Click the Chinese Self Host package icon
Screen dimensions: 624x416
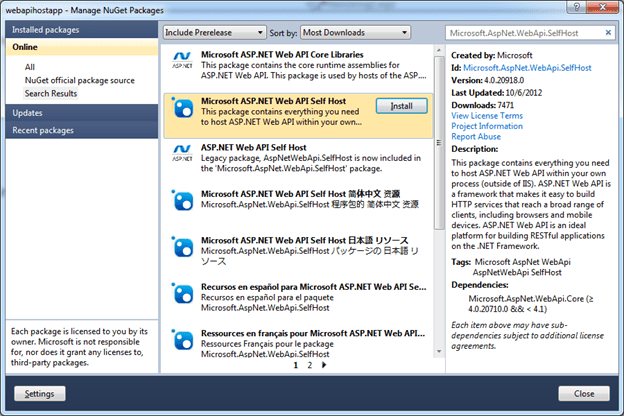tap(183, 200)
